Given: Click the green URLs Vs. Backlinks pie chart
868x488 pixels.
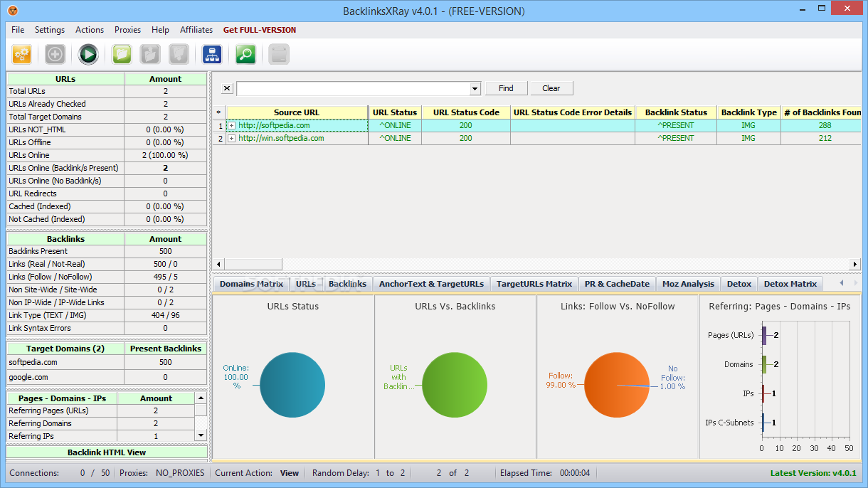Looking at the screenshot, I should [455, 385].
